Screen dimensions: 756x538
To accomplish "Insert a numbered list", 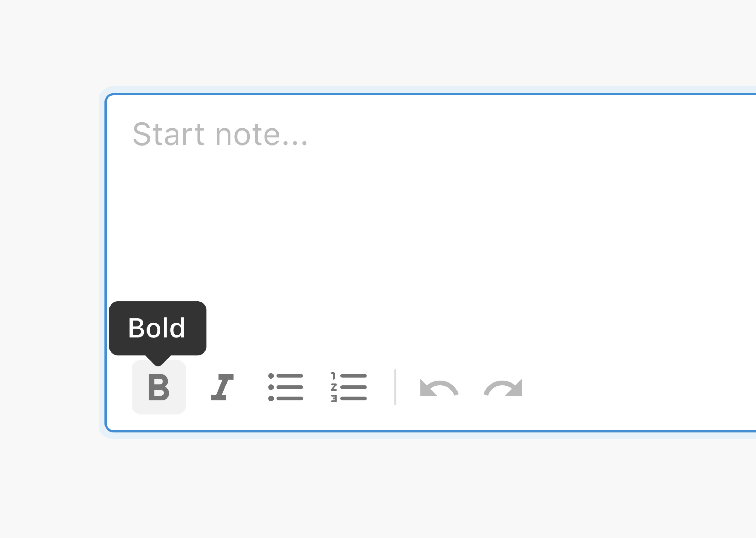I will (x=349, y=387).
